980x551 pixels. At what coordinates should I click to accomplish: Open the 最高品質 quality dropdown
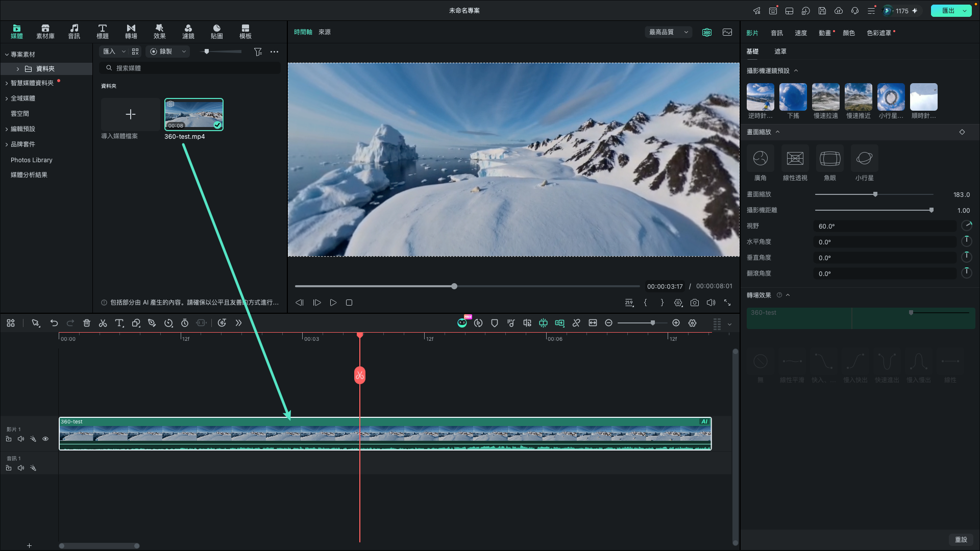[669, 32]
